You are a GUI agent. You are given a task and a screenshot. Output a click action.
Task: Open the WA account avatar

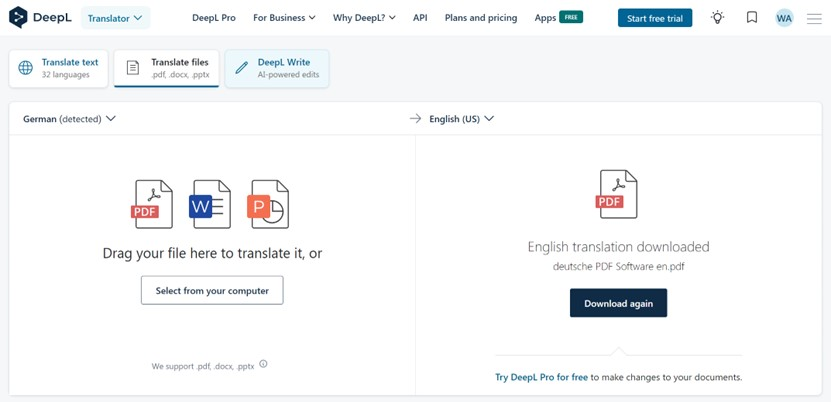(x=784, y=18)
